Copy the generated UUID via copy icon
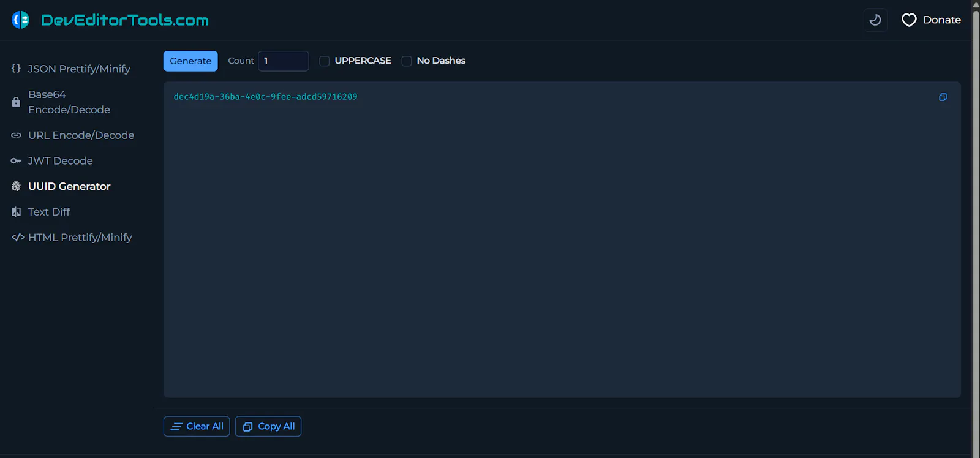980x458 pixels. [943, 97]
